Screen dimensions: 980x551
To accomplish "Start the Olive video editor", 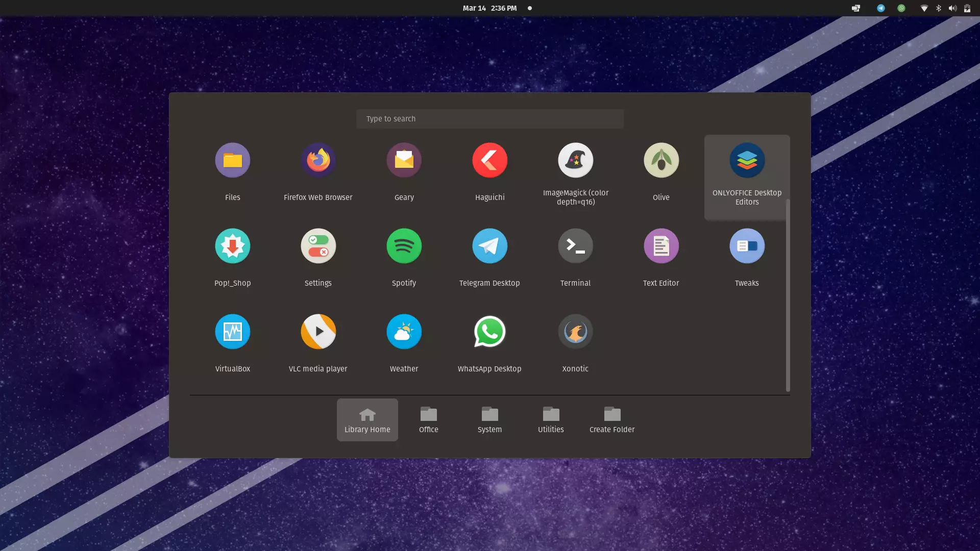I will coord(661,161).
